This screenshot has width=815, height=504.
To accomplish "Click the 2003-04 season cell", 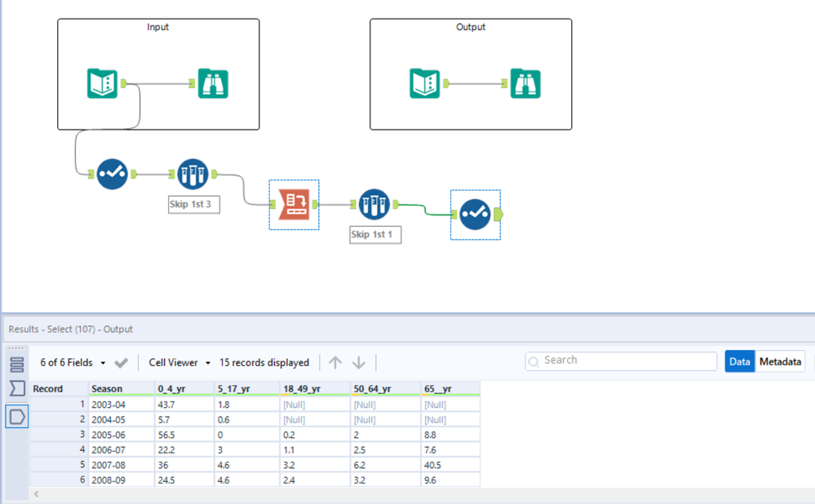I will 122,405.
